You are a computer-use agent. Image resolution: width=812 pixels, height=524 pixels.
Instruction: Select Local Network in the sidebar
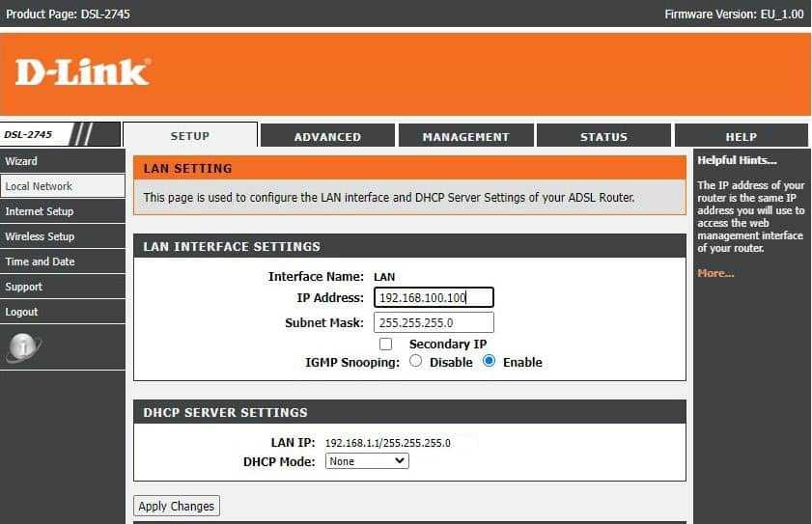62,186
